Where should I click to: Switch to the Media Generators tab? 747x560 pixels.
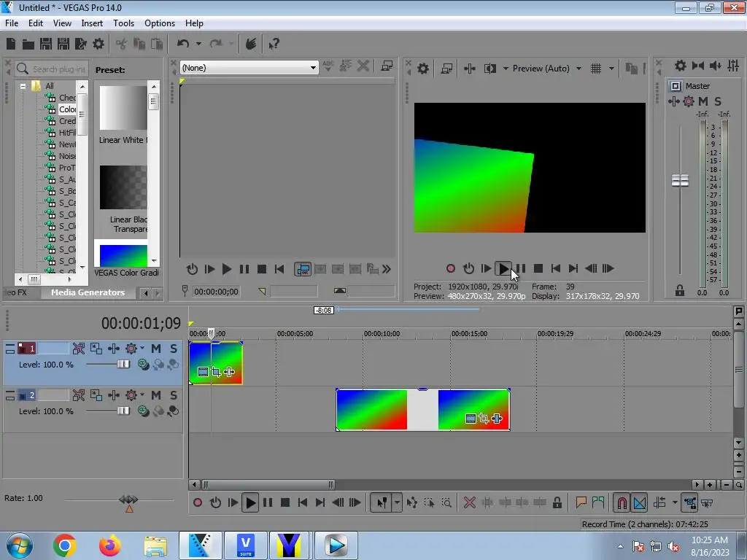88,292
